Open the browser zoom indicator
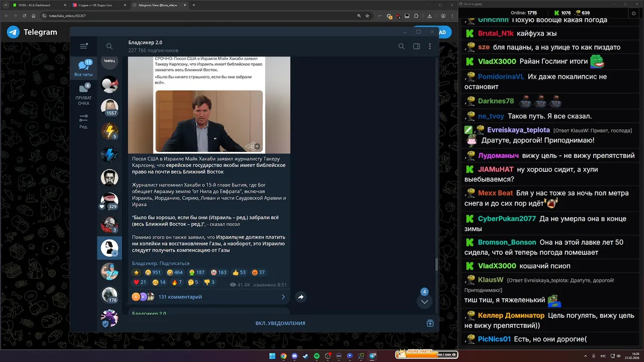The height and width of the screenshot is (362, 644). 359,16
